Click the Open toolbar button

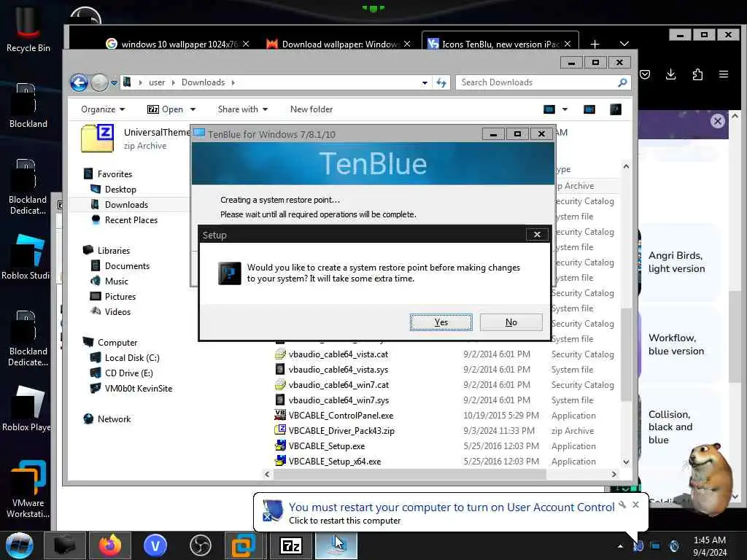[166, 109]
